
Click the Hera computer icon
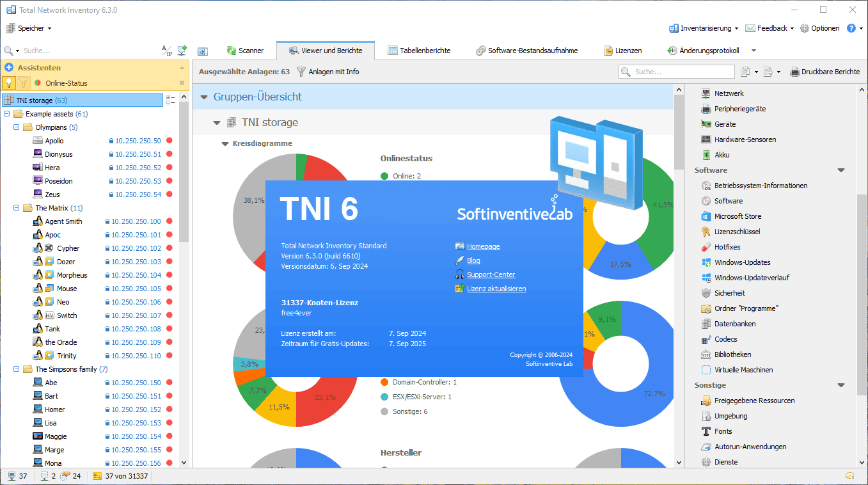(37, 168)
